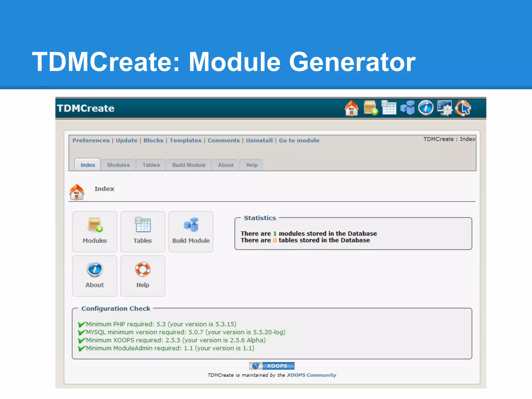Open the Tables tile with the grid icon
This screenshot has width=532, height=399.
click(x=143, y=231)
